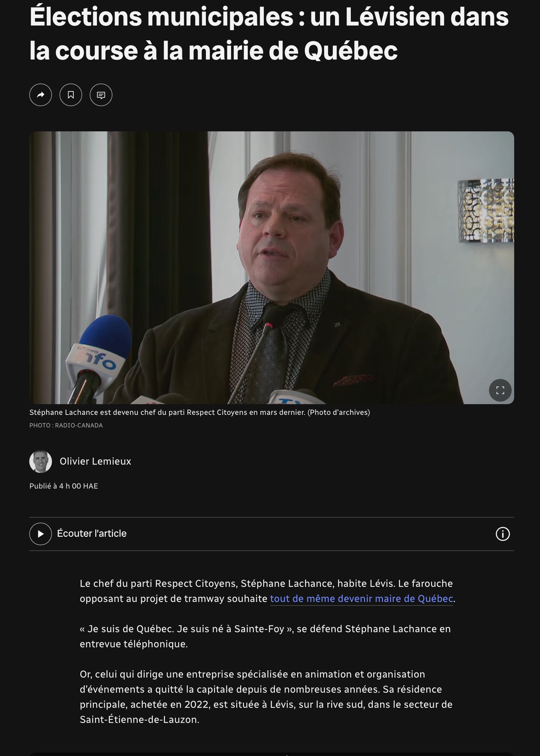
Task: View author Olivier Lemieux's profile name
Action: click(x=95, y=461)
